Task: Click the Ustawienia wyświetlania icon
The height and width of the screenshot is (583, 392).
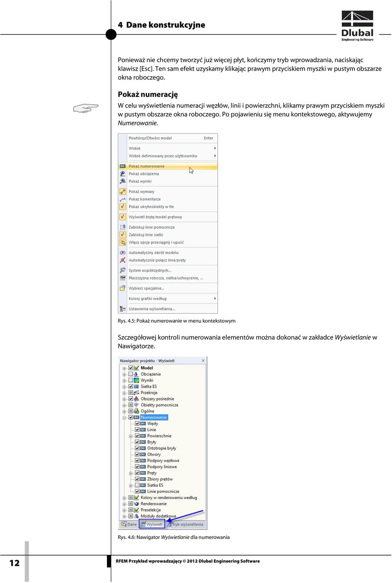Action: point(122,309)
